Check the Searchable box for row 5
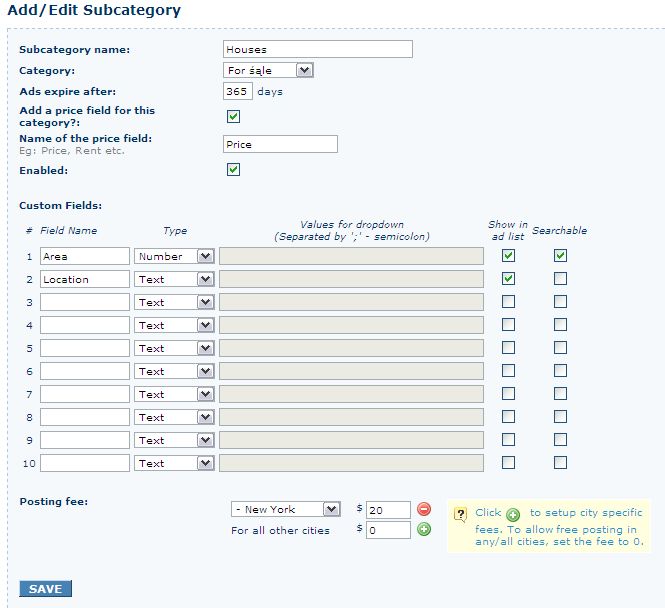Screen dimensions: 665x608 pos(560,348)
